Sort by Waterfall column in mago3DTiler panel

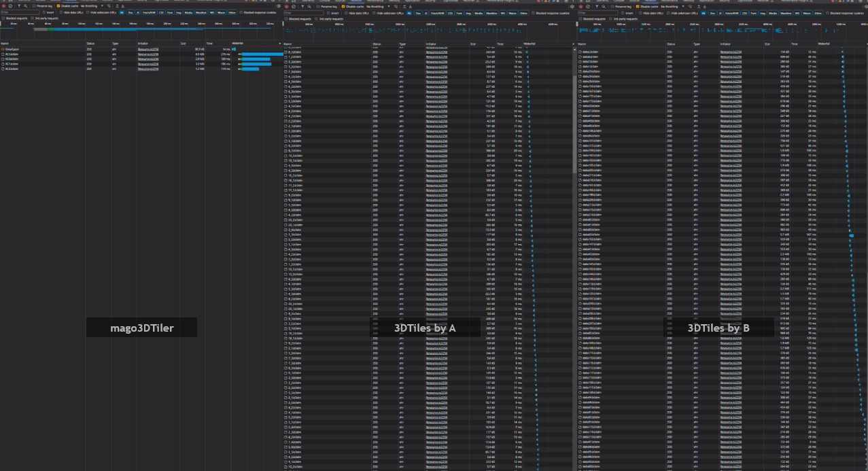click(x=256, y=43)
